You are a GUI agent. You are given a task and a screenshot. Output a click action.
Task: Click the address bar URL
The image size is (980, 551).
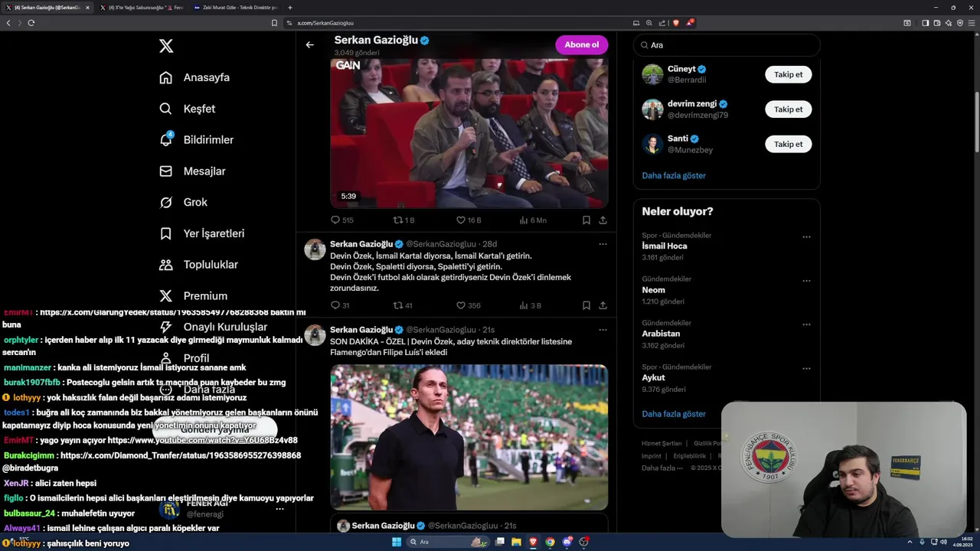point(325,23)
